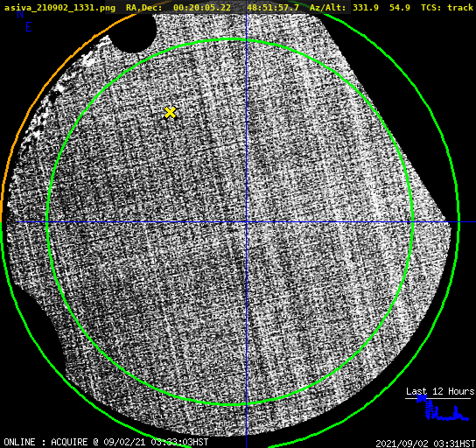Click the RA,Dec label in header

[x=144, y=8]
